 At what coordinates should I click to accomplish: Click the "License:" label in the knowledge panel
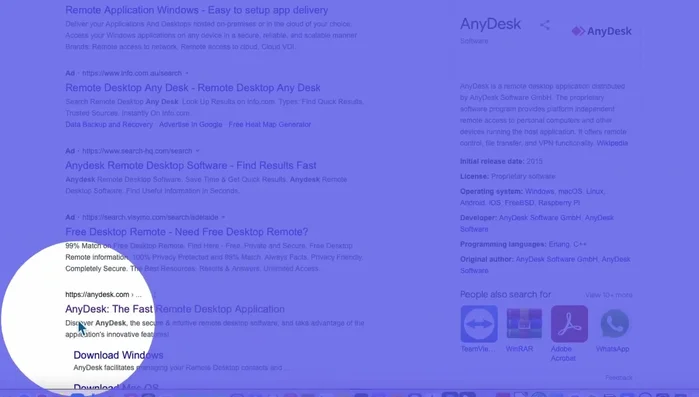pos(474,176)
